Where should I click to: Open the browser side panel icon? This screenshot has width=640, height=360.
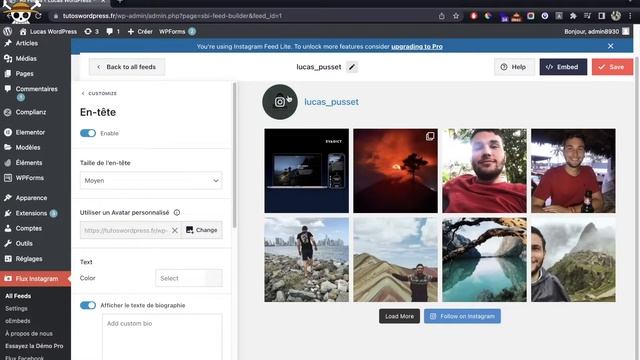602,16
